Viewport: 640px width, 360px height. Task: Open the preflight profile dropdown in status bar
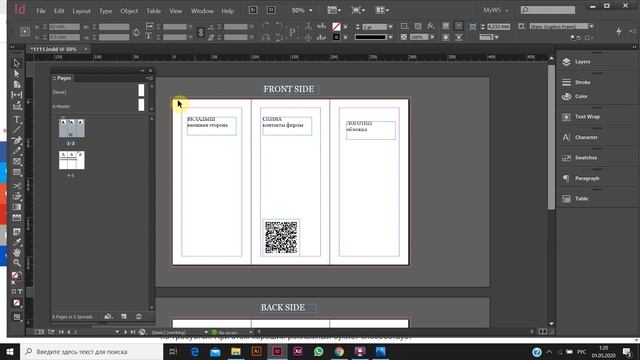[x=206, y=332]
